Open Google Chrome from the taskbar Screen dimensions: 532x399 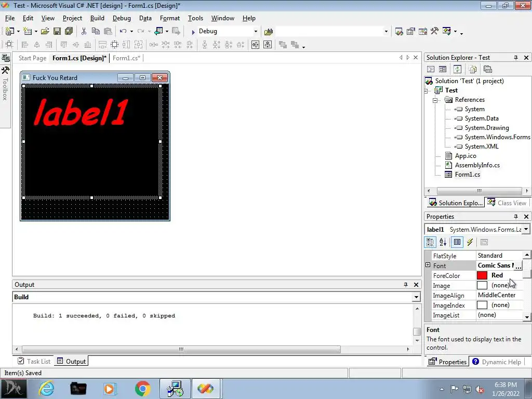142,389
